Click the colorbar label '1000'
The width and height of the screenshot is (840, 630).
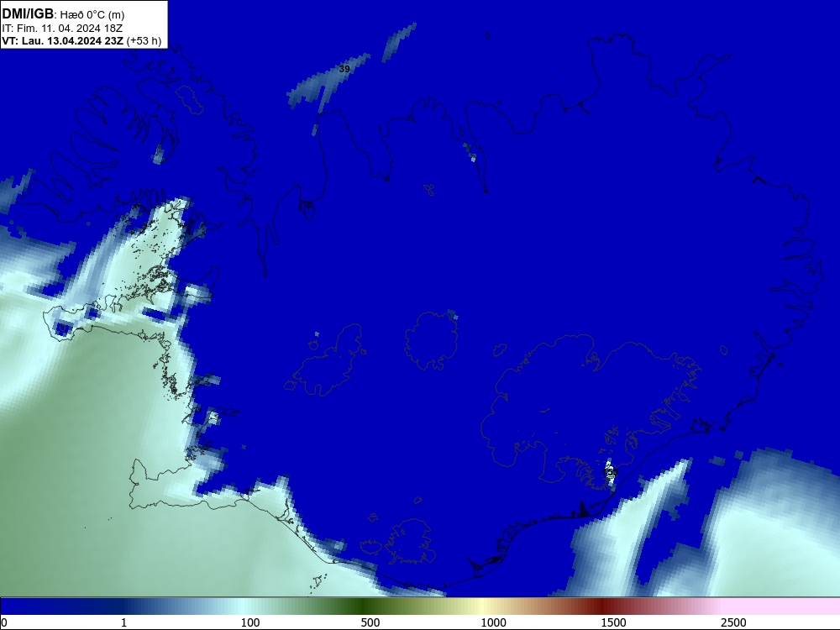tap(493, 622)
